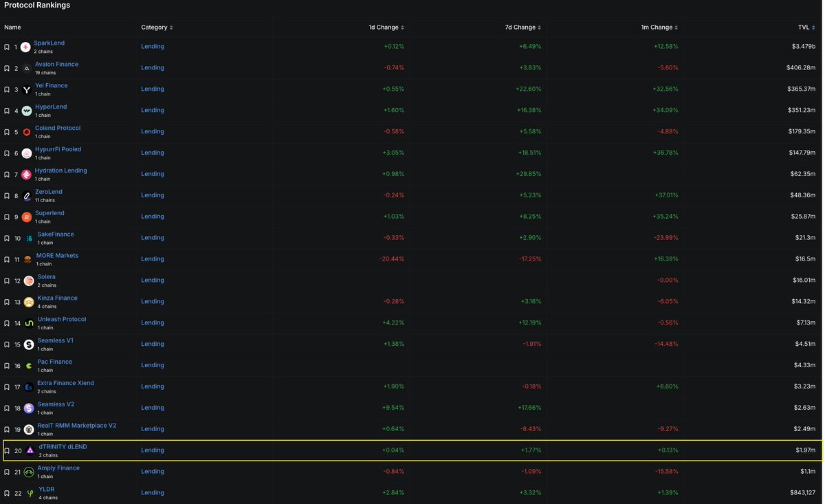Open the Avalon Finance logo icon
825x504 pixels.
click(27, 68)
